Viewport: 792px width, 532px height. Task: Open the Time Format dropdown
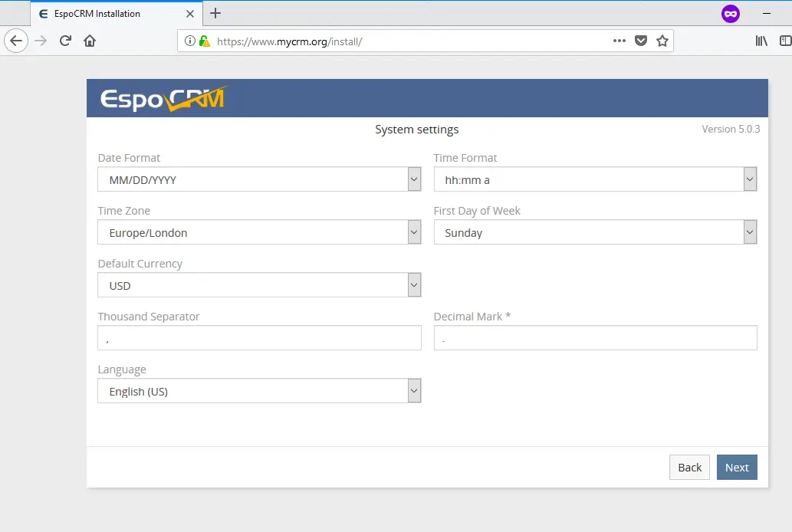coord(595,179)
